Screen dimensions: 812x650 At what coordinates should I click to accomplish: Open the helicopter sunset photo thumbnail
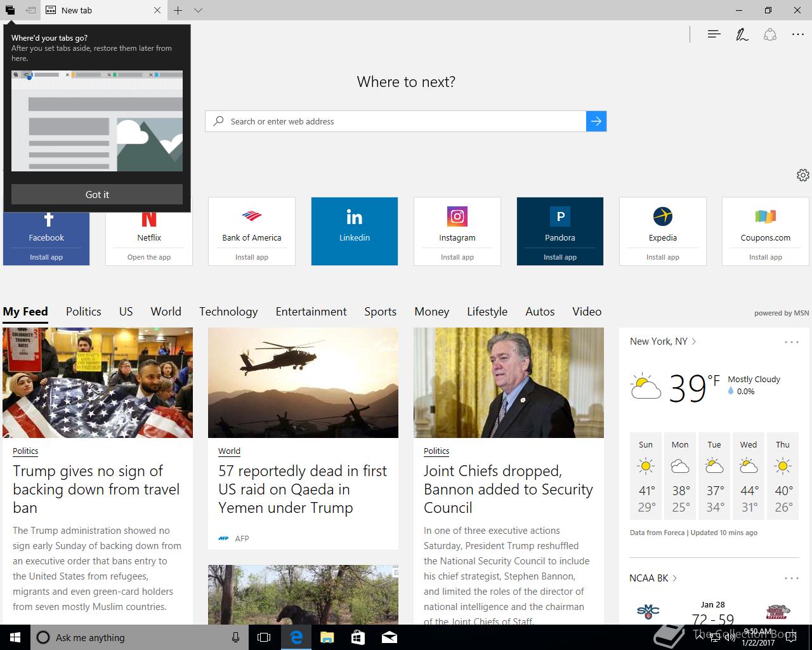pyautogui.click(x=303, y=383)
